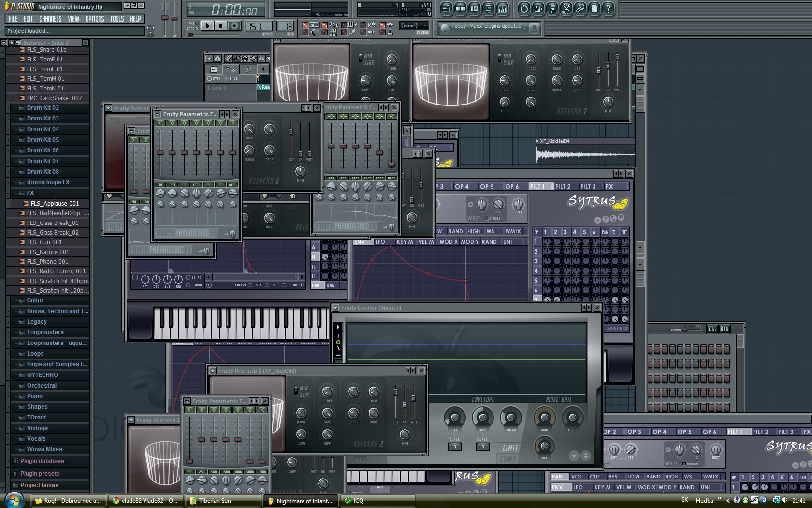Select the delete tool in playlist toolbar
Screen dimensions: 812x508
(x=245, y=59)
